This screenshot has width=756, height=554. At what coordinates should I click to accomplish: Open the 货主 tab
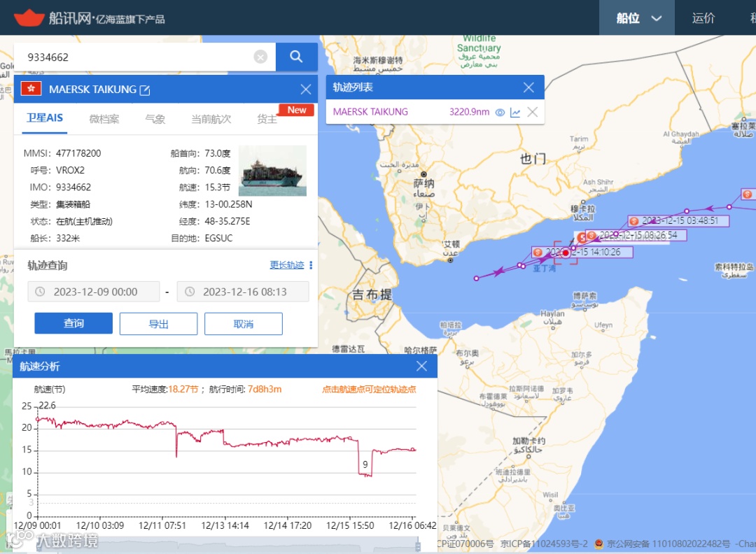tap(267, 119)
